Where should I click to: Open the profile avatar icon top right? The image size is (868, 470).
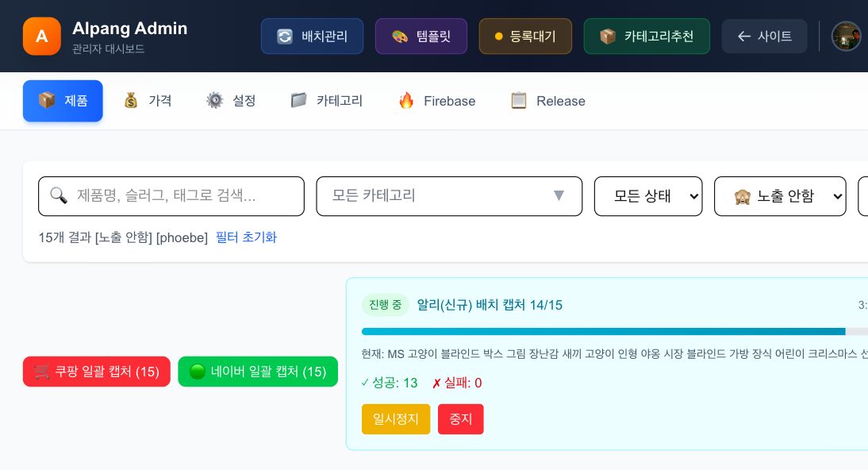pos(847,36)
